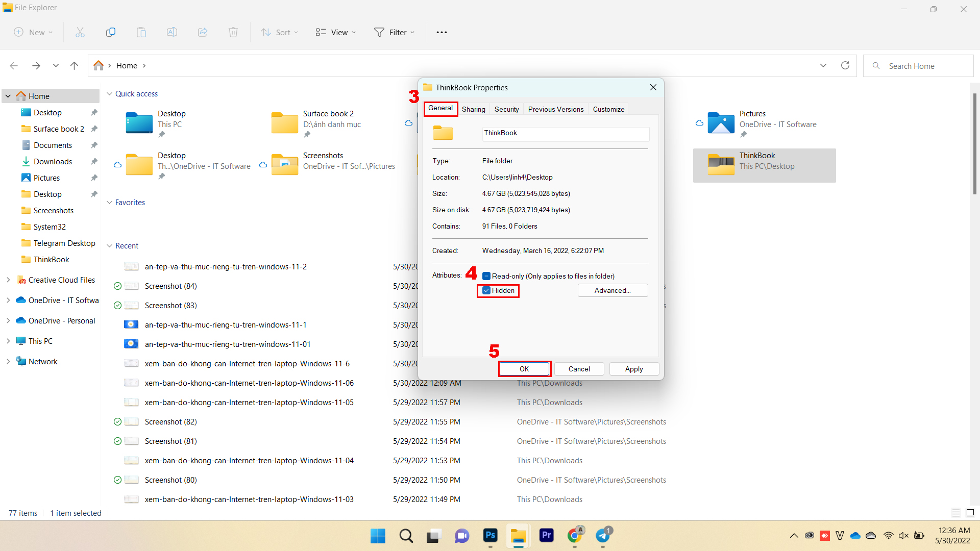
Task: Click the Wi-Fi tray icon
Action: pos(889,536)
